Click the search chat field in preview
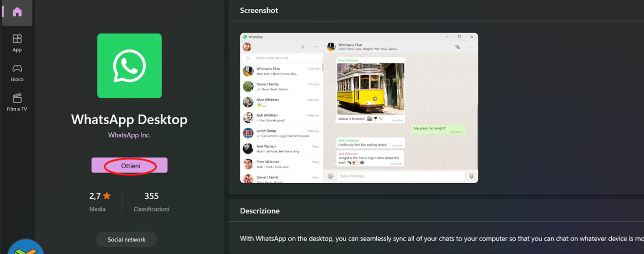The height and width of the screenshot is (254, 644). (x=283, y=58)
